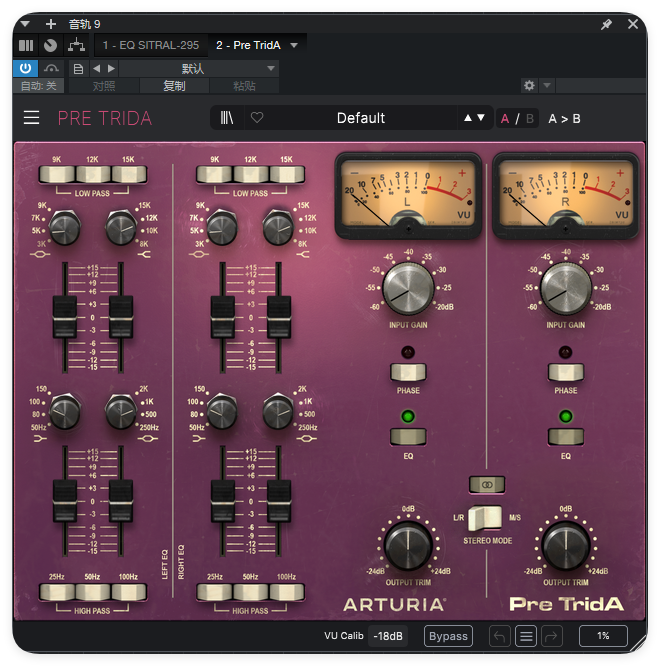The width and height of the screenshot is (660, 666).
Task: Click the 自动: 关 automation button
Action: [x=39, y=86]
